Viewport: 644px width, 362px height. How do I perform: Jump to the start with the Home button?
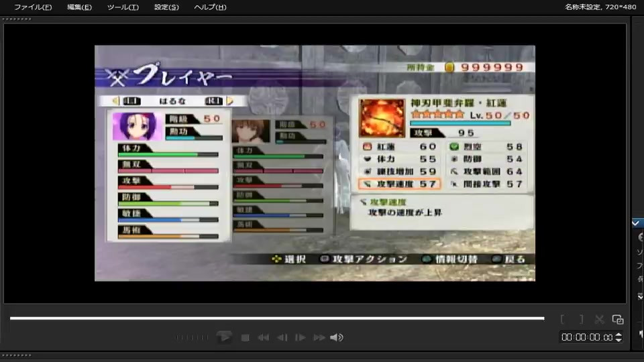pos(263,337)
